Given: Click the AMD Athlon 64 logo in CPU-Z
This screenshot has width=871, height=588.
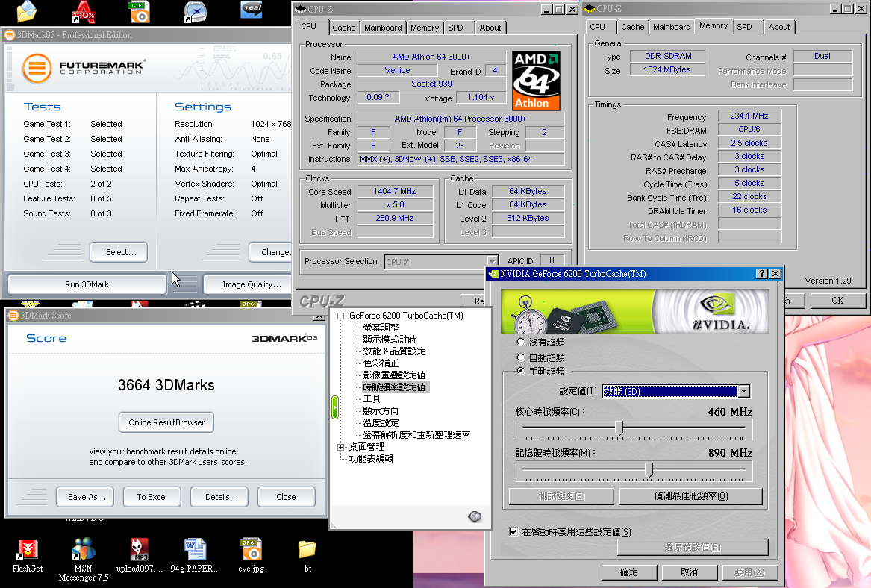Looking at the screenshot, I should tap(535, 81).
